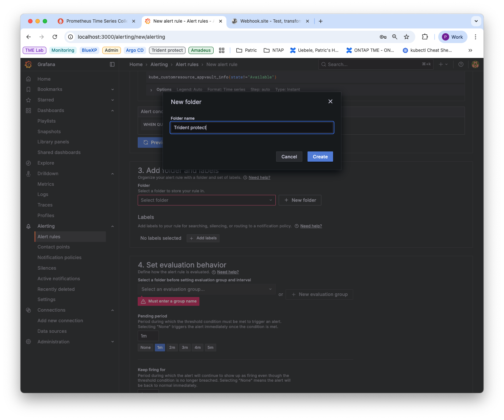Open Need help link for evaluation behavior
This screenshot has width=504, height=420.
tap(228, 272)
